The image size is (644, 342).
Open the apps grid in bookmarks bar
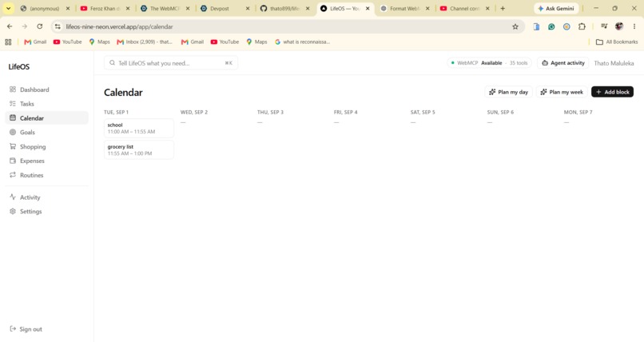point(8,42)
